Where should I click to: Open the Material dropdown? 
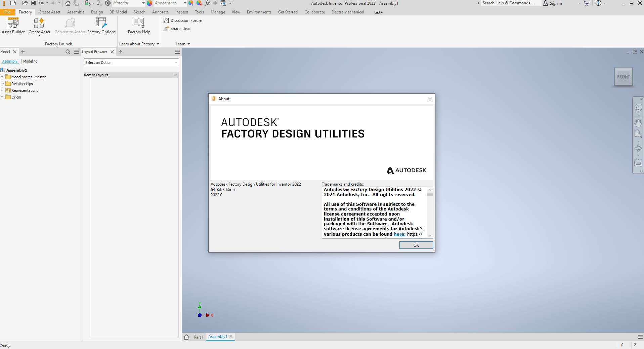coord(143,3)
